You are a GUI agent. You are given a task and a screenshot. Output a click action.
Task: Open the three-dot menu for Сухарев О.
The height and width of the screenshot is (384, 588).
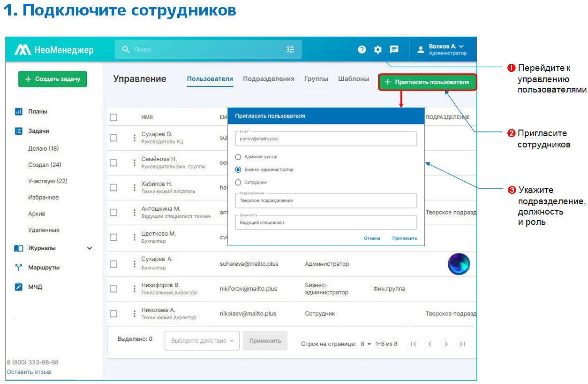coord(135,138)
